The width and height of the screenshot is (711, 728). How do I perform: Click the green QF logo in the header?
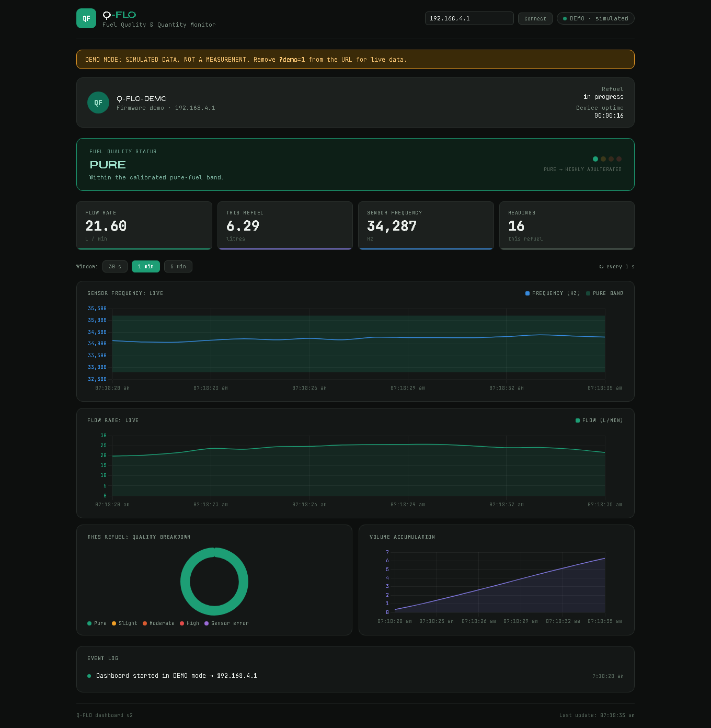coord(86,18)
